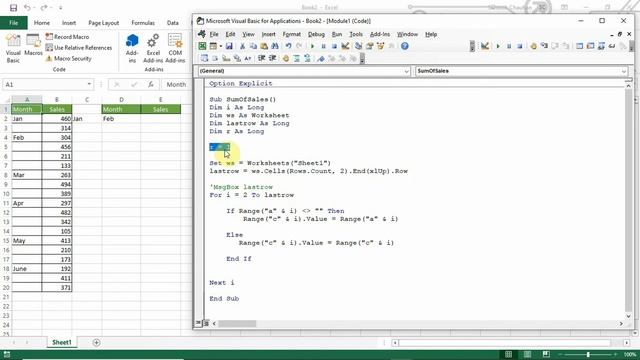Open Edit toolbar options arrow
This screenshot has height=360, width=640.
(x=362, y=59)
